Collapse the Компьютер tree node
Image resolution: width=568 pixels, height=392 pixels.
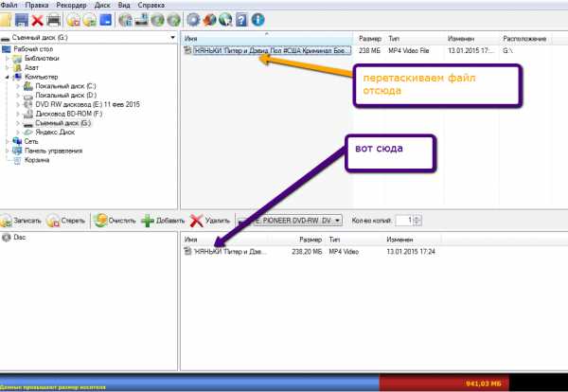click(8, 77)
